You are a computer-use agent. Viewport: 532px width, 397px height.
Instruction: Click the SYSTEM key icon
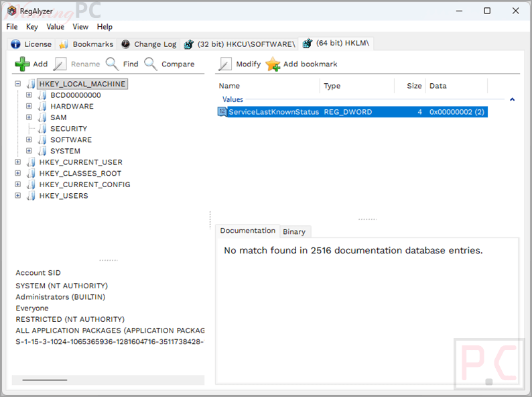42,151
